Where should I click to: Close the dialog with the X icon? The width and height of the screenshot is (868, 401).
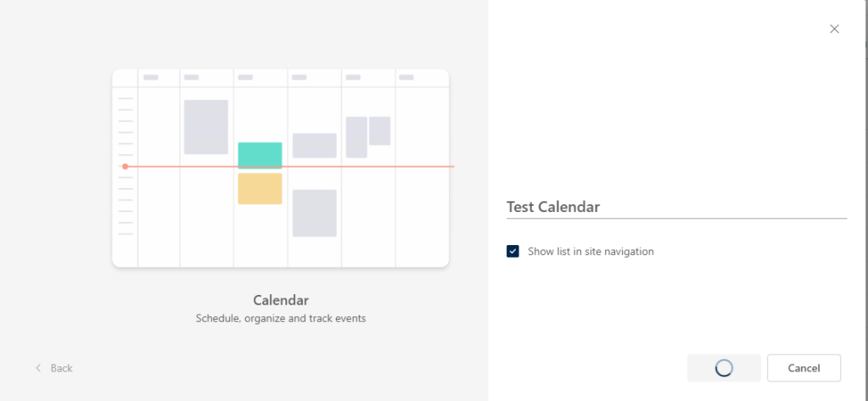(x=834, y=29)
